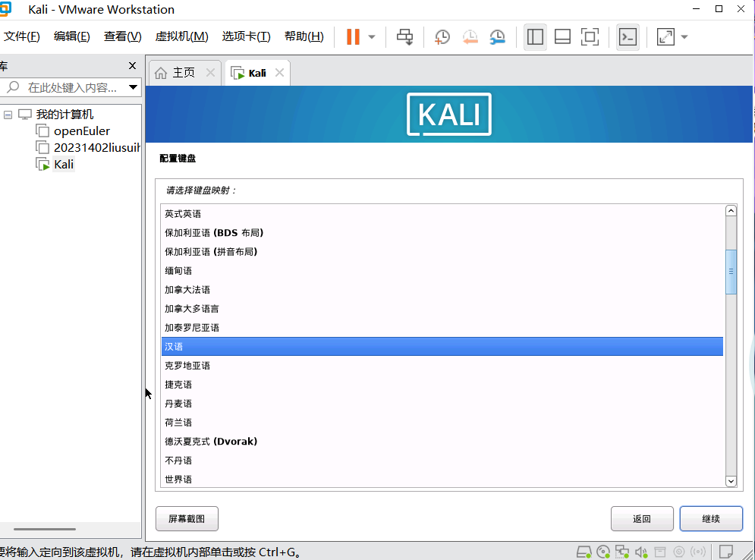Viewport: 755px width, 560px height.
Task: Select the highlighted 汉语 keyboard layout
Action: [442, 347]
